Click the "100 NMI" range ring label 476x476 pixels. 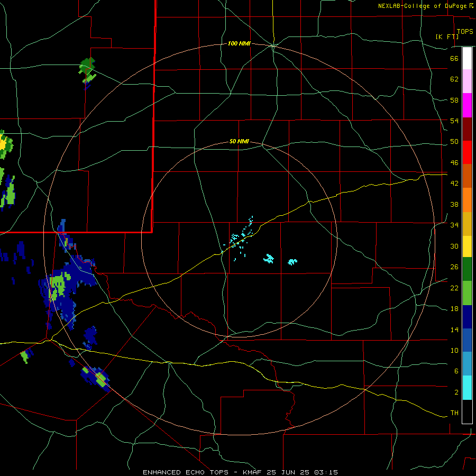(x=239, y=44)
